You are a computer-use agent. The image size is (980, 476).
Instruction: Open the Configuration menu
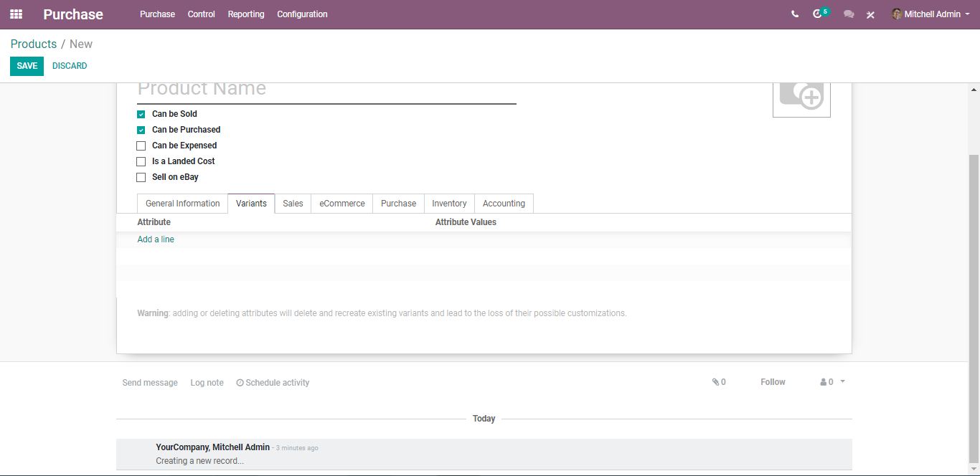[302, 14]
